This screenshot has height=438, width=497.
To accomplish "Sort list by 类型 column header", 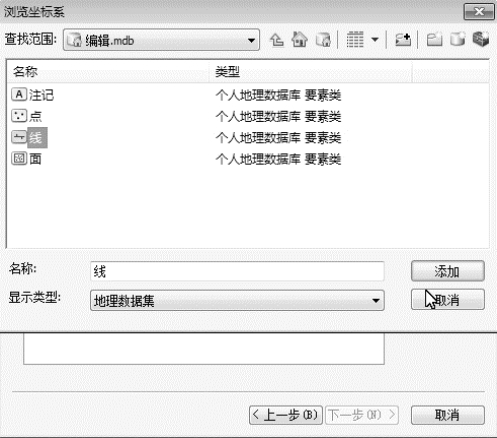I will pyautogui.click(x=311, y=72).
